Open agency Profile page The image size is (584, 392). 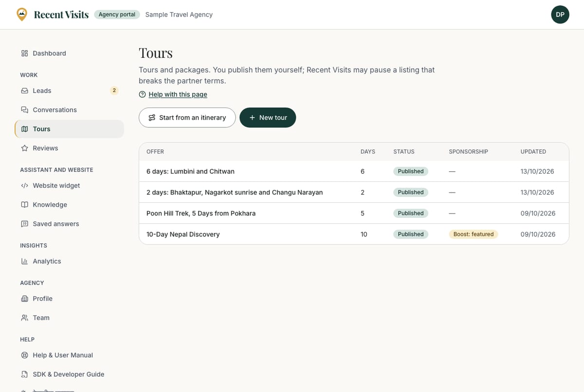69,299
